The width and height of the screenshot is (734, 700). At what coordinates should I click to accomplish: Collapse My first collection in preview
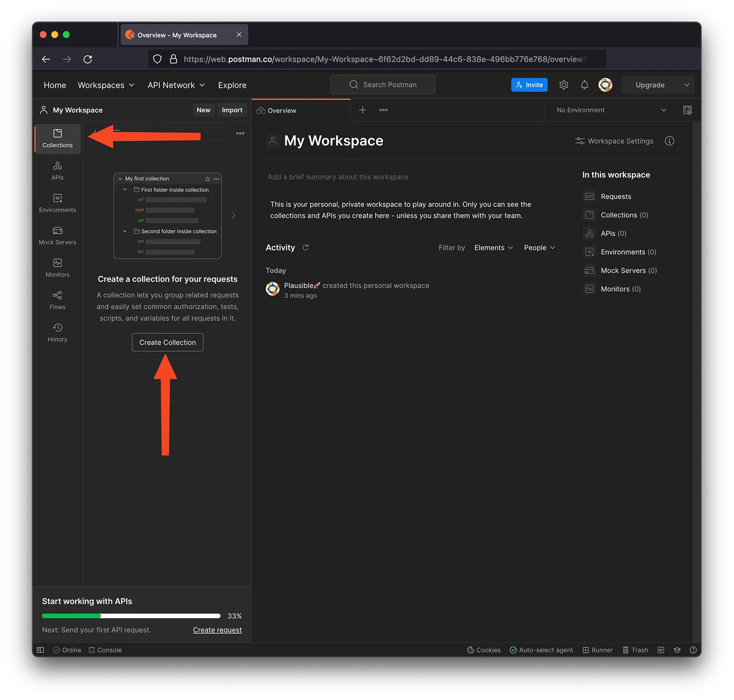tap(120, 179)
